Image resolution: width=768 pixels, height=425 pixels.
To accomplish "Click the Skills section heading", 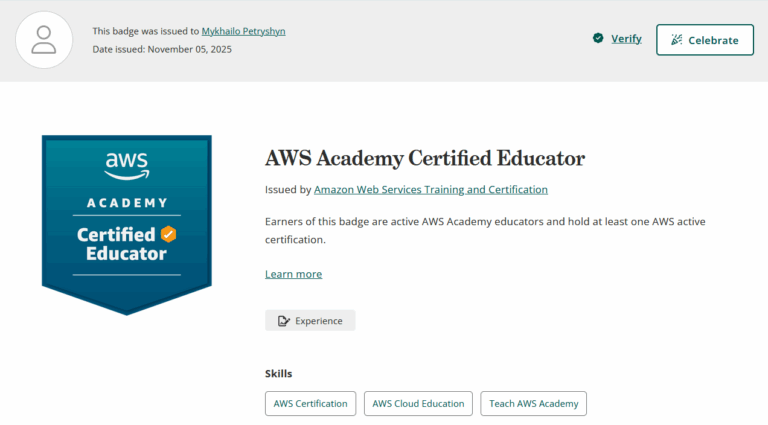I will pyautogui.click(x=278, y=374).
